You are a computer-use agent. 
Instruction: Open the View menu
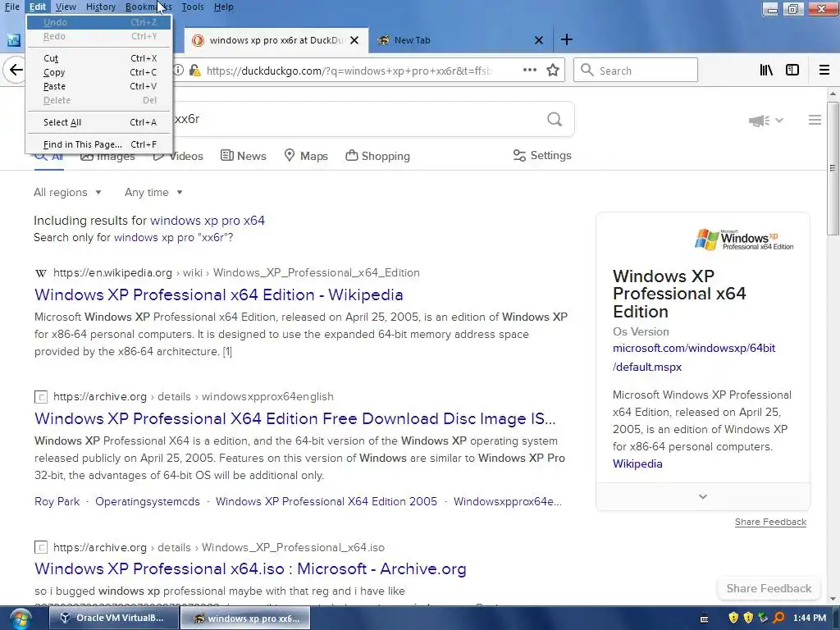point(66,7)
